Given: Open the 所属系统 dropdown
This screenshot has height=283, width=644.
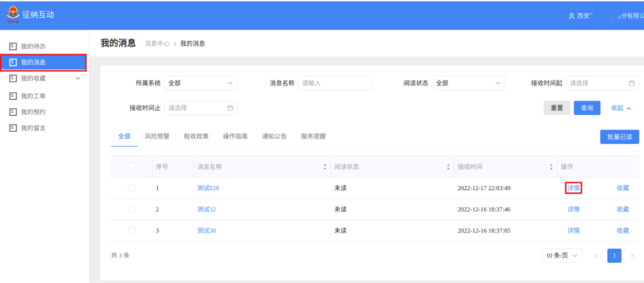Looking at the screenshot, I should point(200,83).
